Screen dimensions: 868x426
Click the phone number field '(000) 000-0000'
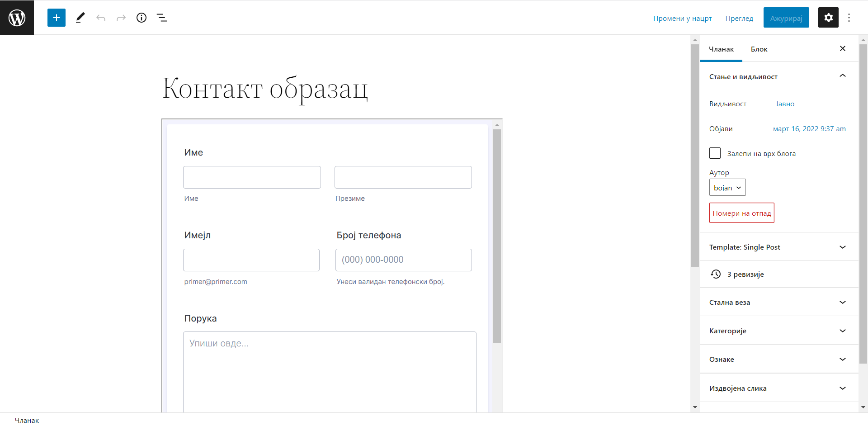404,260
